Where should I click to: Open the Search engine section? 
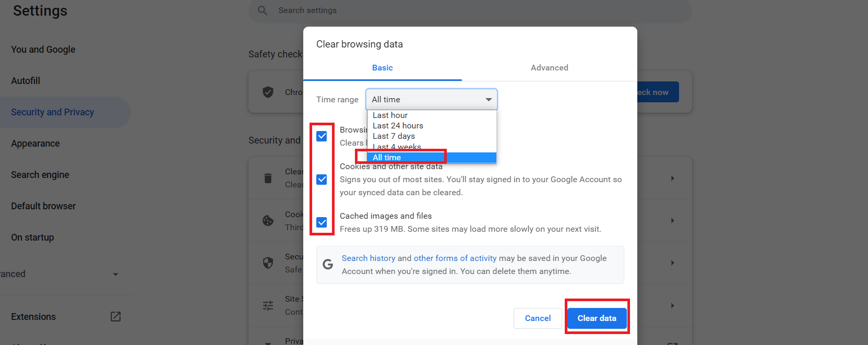coord(40,175)
